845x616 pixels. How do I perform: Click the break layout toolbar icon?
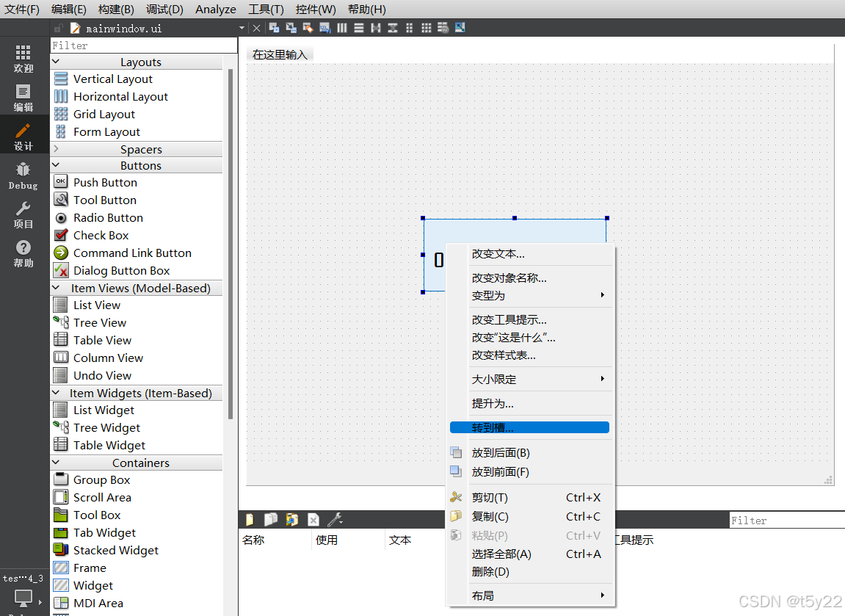[x=443, y=28]
